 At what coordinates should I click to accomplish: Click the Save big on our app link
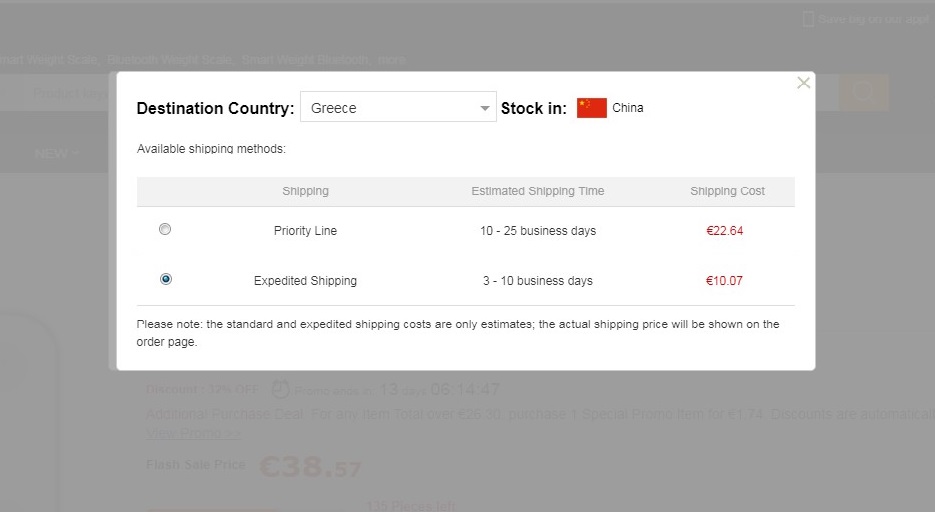pos(873,19)
